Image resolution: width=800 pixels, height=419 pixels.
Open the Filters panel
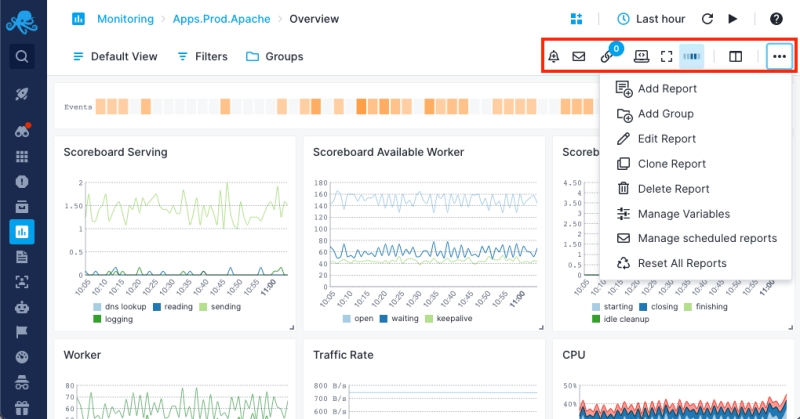pos(202,56)
